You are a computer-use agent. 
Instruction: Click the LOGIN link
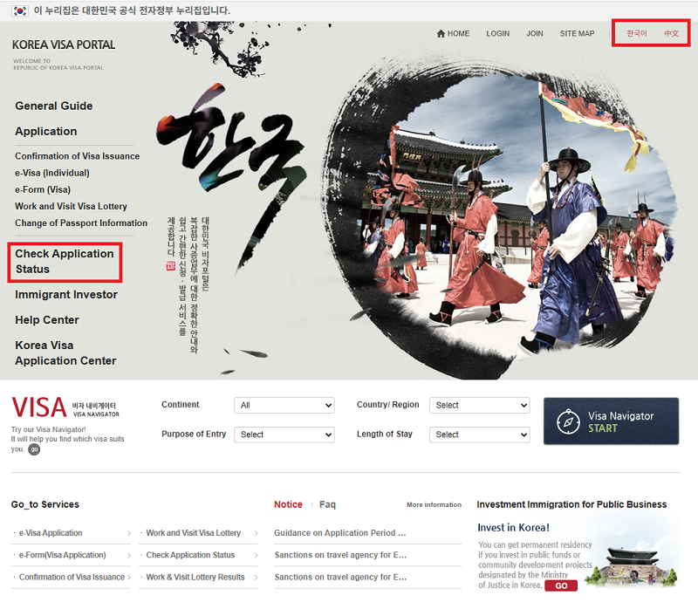497,34
